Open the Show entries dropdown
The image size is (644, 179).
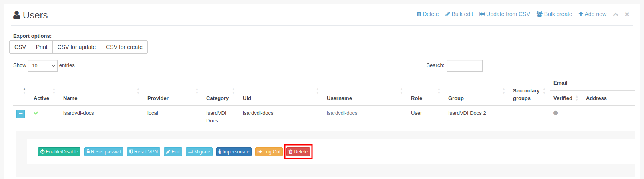[42, 66]
